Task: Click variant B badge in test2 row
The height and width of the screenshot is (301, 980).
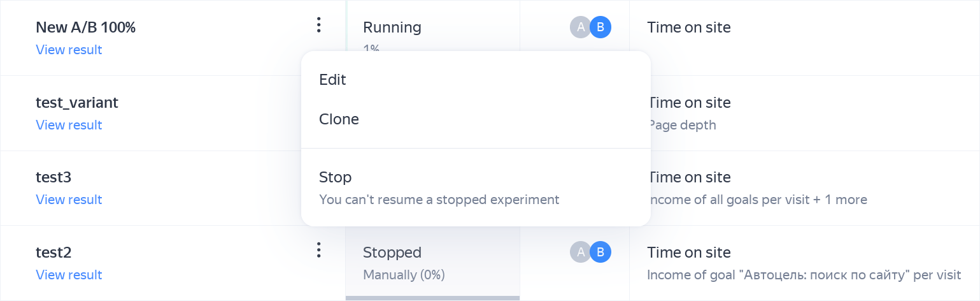Action: pos(600,253)
